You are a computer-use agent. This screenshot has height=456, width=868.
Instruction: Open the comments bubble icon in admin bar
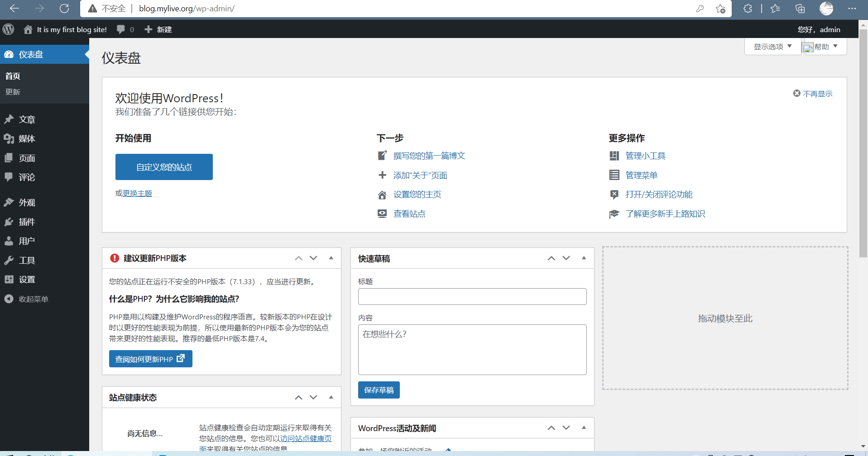121,29
